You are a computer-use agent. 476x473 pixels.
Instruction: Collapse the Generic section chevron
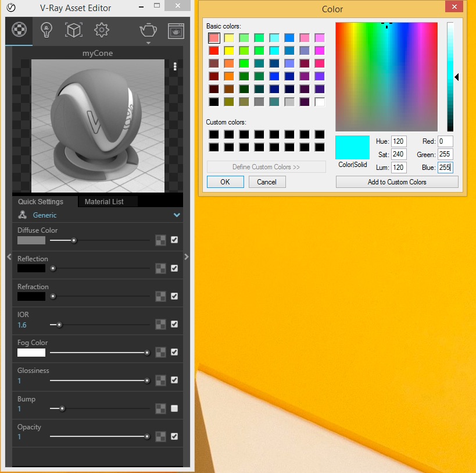(177, 215)
